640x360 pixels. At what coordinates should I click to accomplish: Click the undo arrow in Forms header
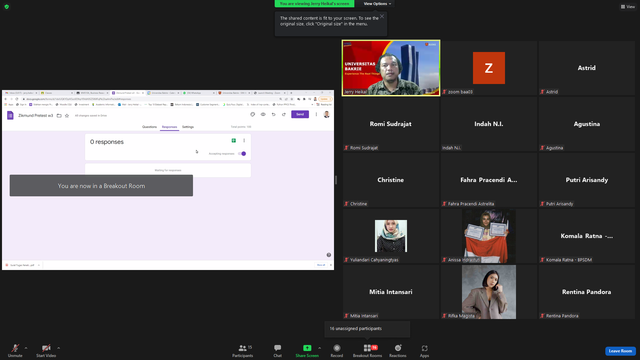[273, 114]
